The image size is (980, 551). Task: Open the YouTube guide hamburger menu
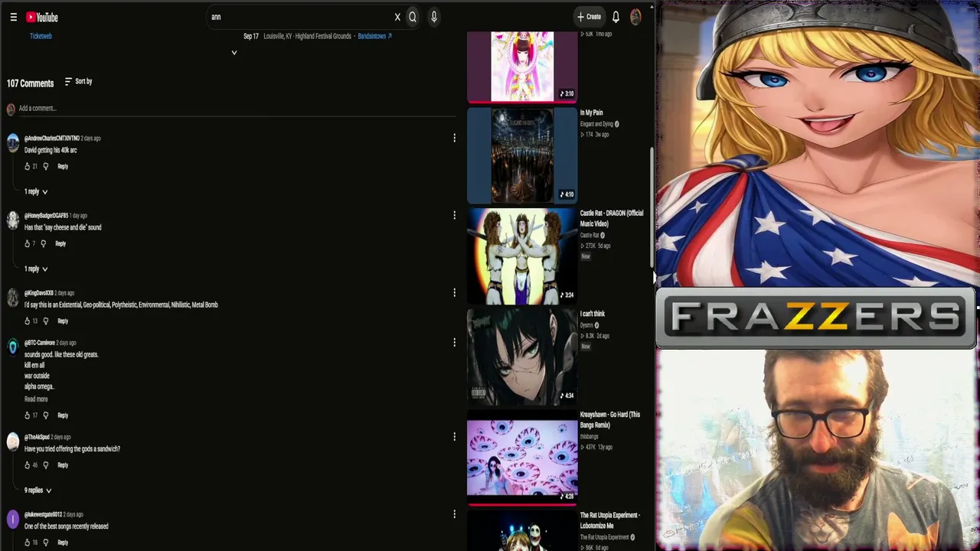[13, 17]
